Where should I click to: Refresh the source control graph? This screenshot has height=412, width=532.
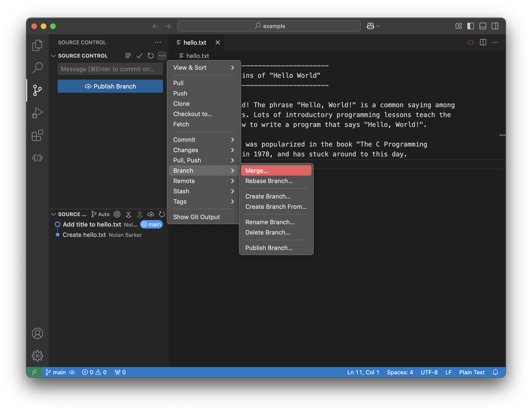click(162, 214)
